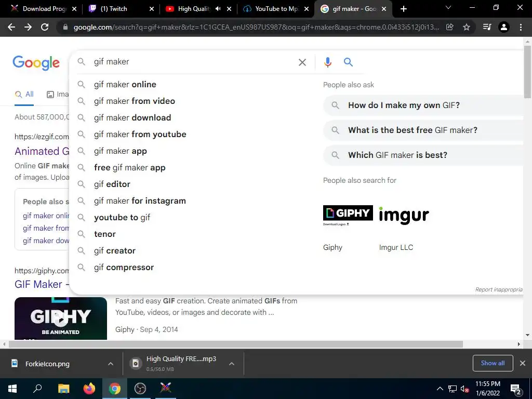This screenshot has width=532, height=399.
Task: Click the address bar URL
Action: coord(256,27)
